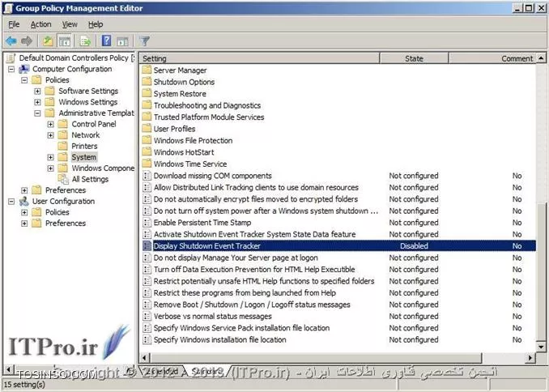Click the Enable Persistent Time Stamp policy icon
The width and height of the screenshot is (549, 392).
click(147, 223)
